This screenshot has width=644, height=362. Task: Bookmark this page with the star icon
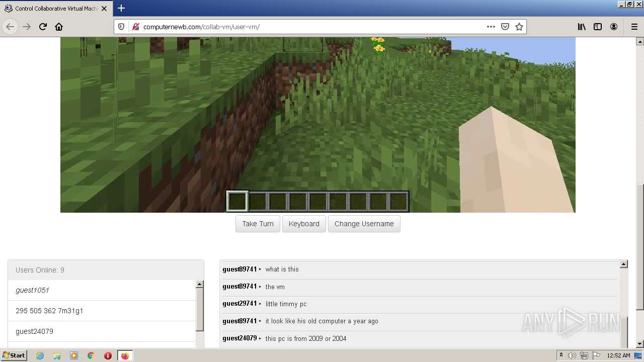[519, 27]
